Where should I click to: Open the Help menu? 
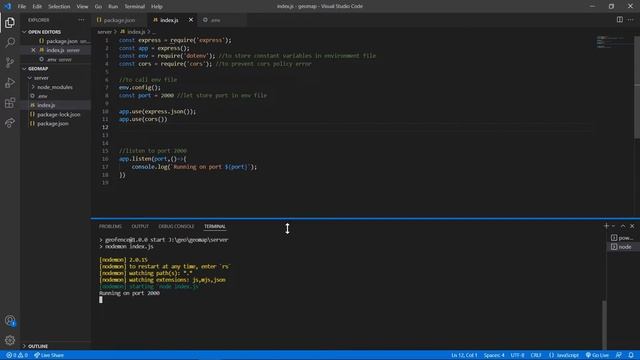coord(157,7)
